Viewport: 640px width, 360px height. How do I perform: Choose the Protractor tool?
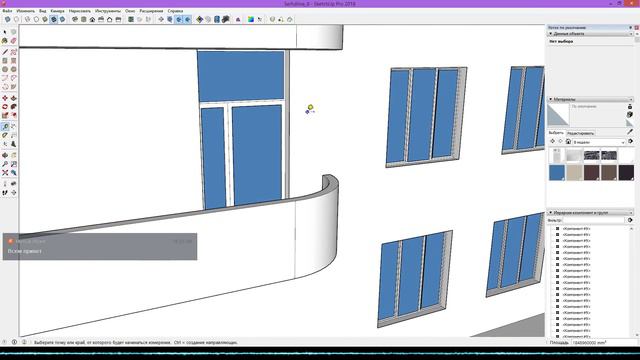(5, 135)
